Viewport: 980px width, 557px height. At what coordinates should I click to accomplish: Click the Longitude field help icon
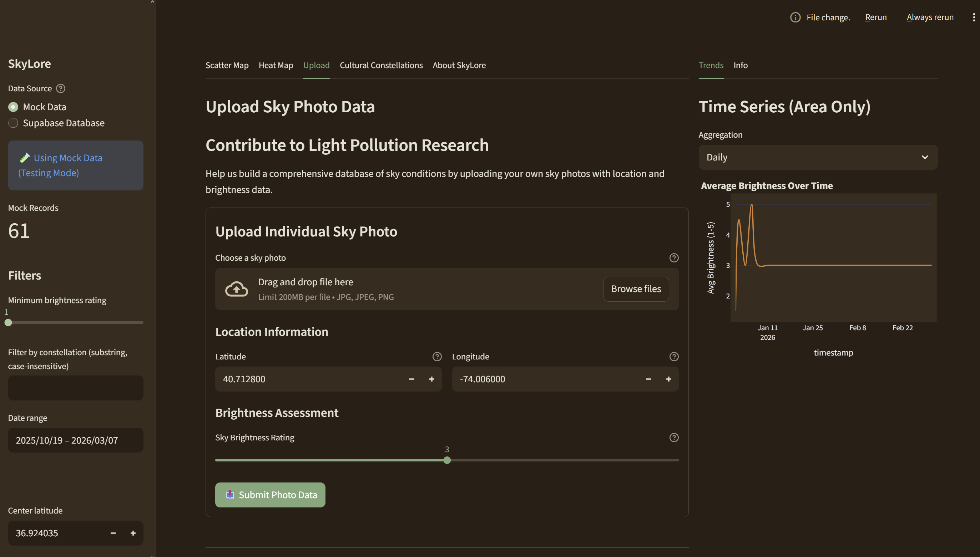pyautogui.click(x=674, y=357)
